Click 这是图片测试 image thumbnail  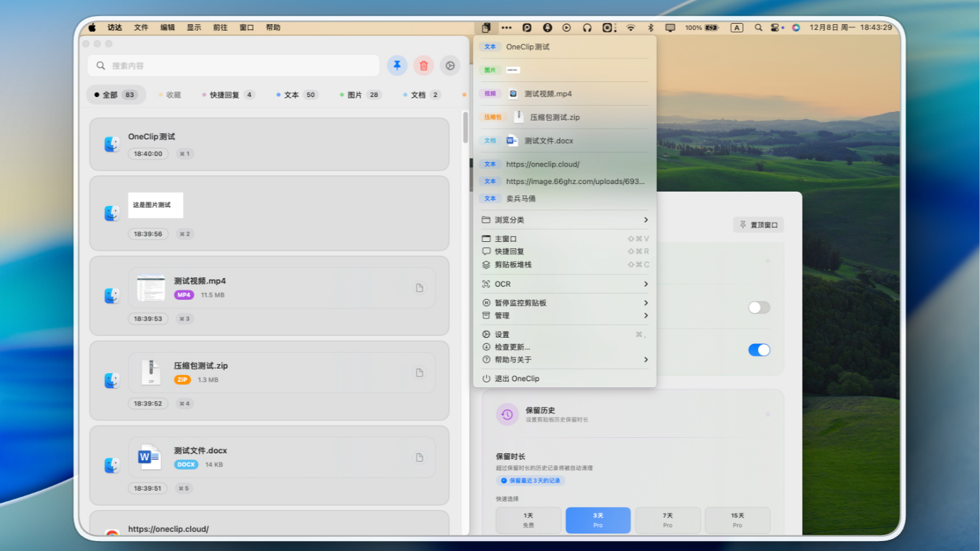point(156,205)
